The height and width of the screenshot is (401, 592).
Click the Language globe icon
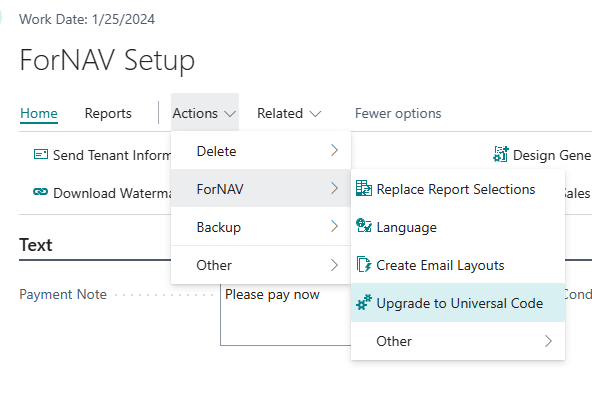point(364,225)
